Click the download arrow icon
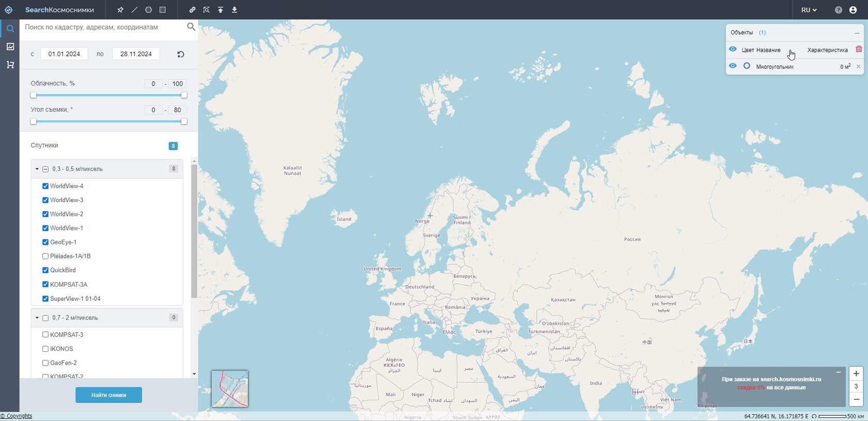868x421 pixels. tap(235, 10)
